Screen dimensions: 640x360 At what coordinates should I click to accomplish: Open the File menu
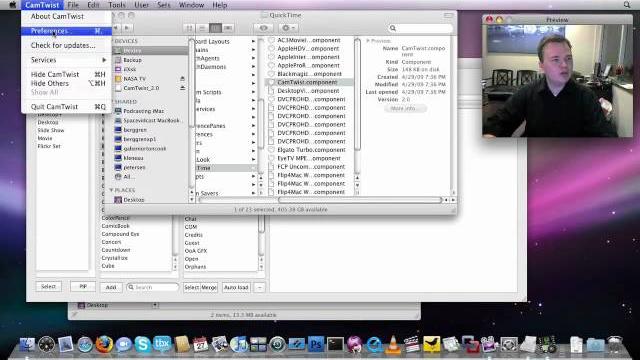tap(73, 5)
